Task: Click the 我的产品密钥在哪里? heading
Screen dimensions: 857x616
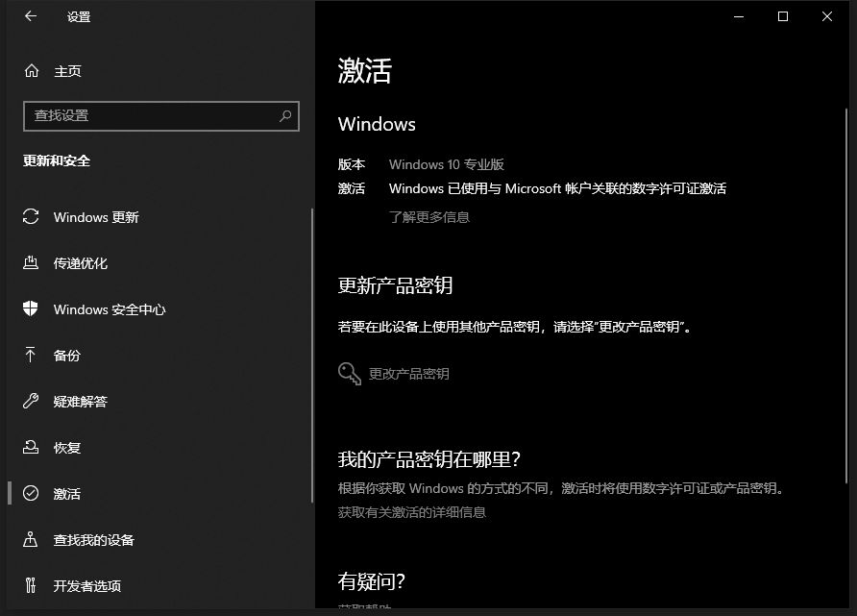Action: tap(429, 459)
